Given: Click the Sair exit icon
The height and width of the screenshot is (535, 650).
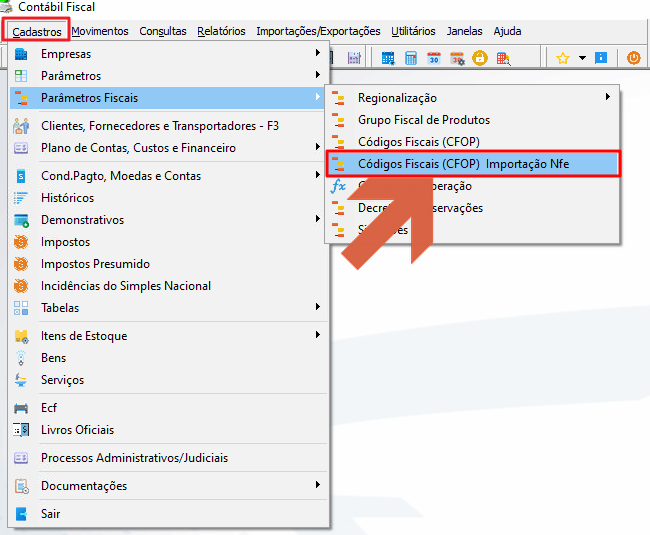Looking at the screenshot, I should (x=21, y=514).
